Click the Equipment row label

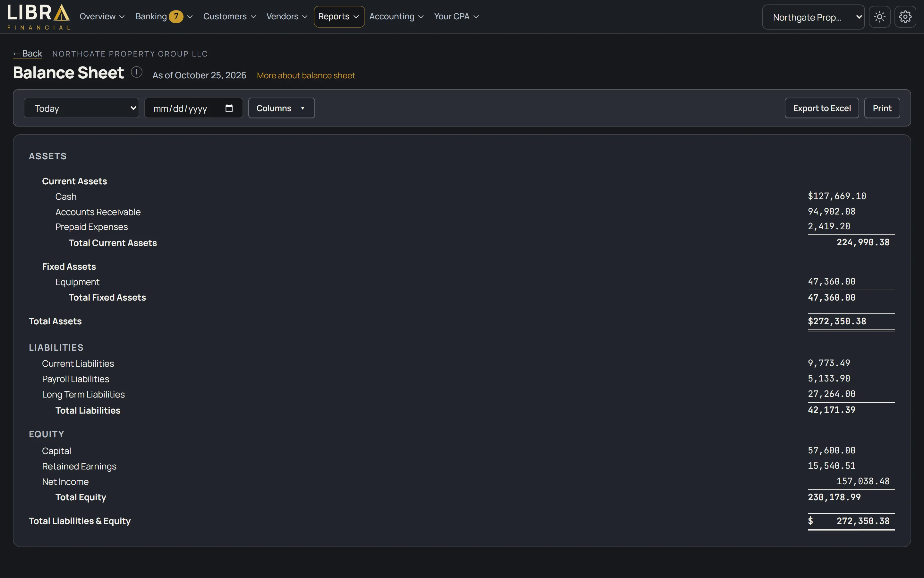78,282
